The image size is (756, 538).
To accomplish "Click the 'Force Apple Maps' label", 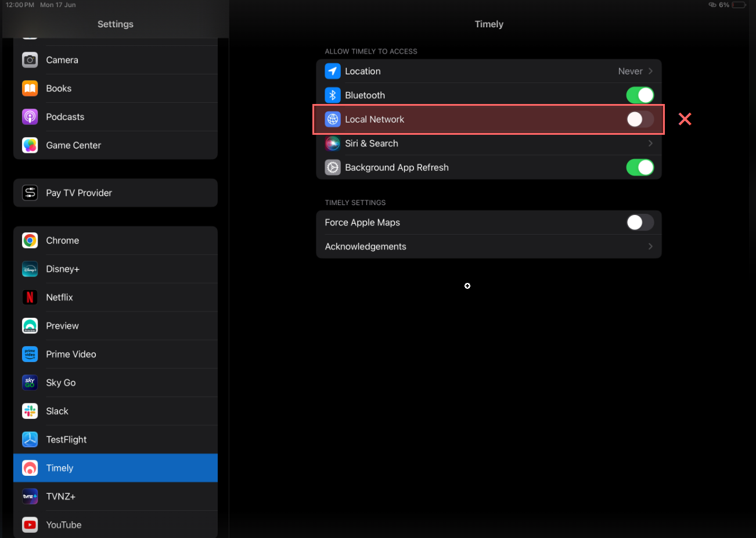I will click(362, 223).
